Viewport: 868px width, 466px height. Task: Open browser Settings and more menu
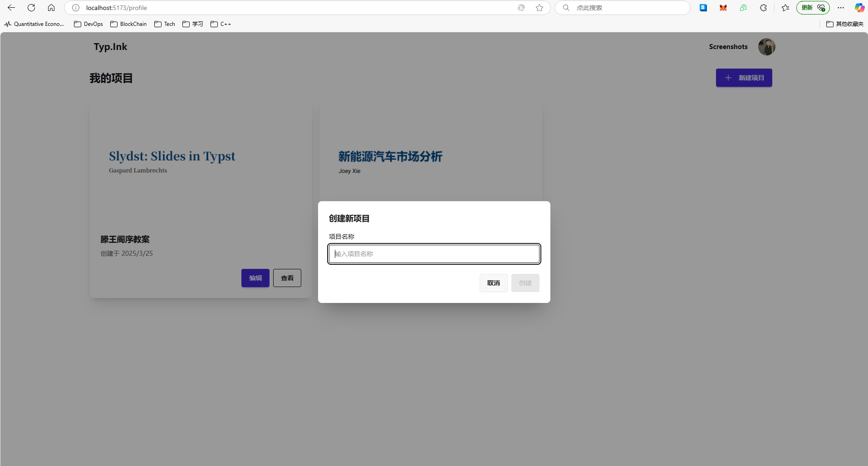(x=841, y=8)
